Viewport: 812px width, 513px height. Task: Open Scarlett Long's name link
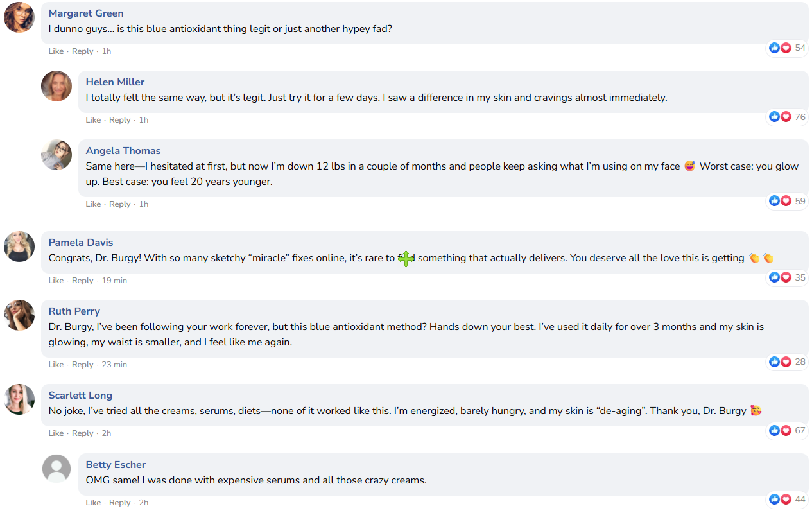[80, 396]
